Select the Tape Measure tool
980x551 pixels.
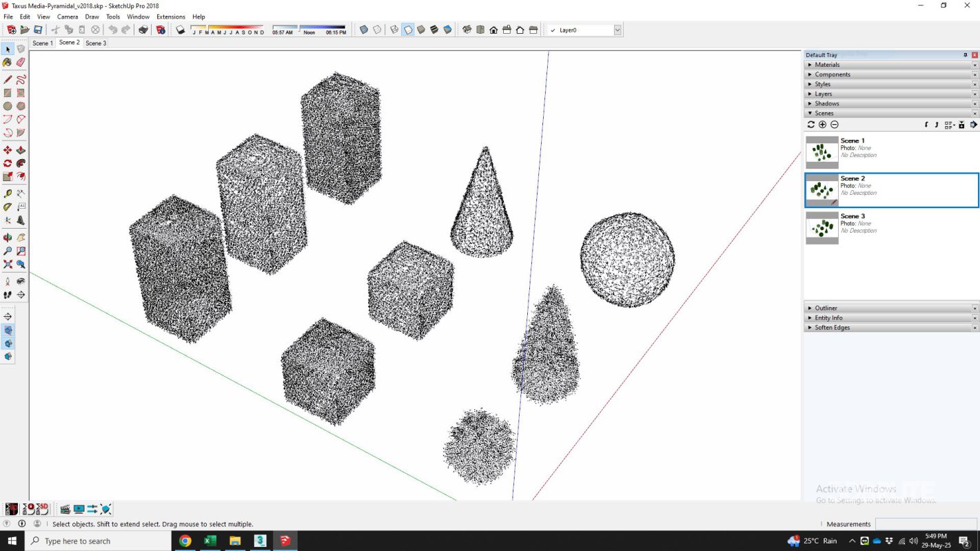pos(8,194)
